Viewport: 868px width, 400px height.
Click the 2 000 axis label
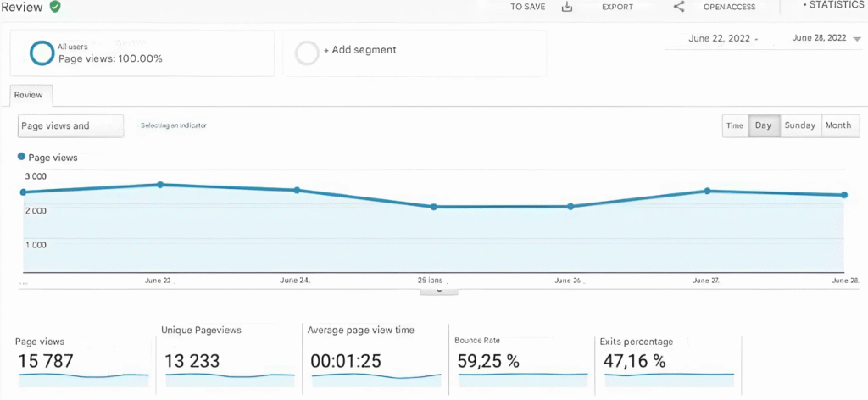[x=34, y=210]
